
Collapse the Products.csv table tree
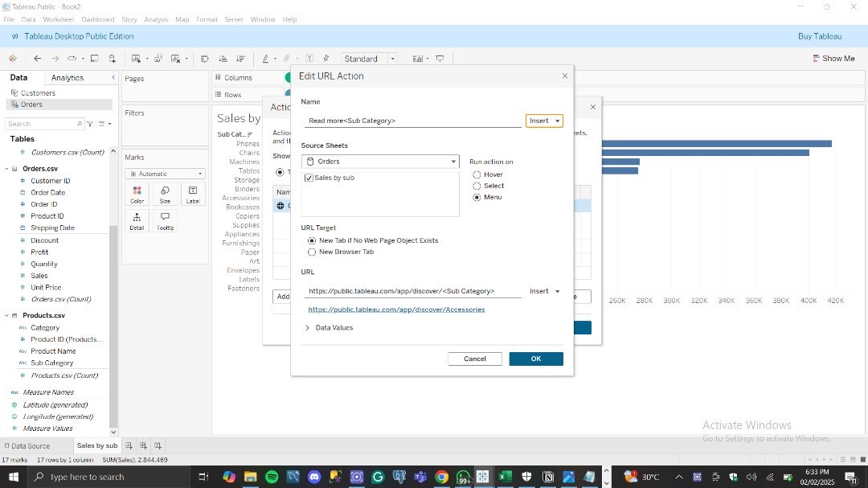click(x=6, y=315)
